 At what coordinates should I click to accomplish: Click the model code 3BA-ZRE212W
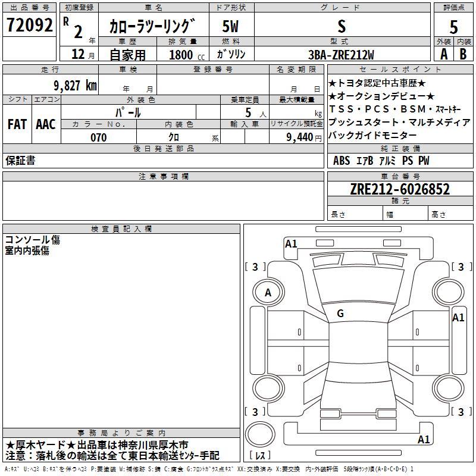341,55
